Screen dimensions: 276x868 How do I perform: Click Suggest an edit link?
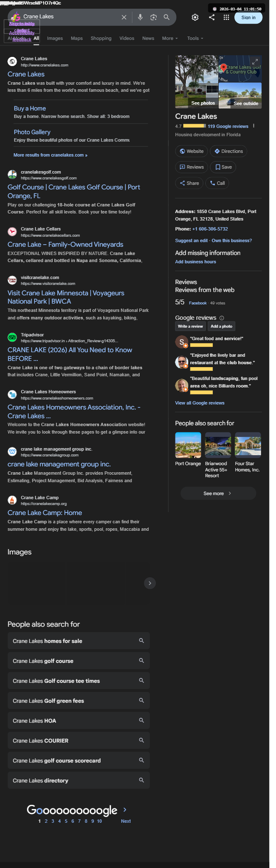tap(191, 240)
